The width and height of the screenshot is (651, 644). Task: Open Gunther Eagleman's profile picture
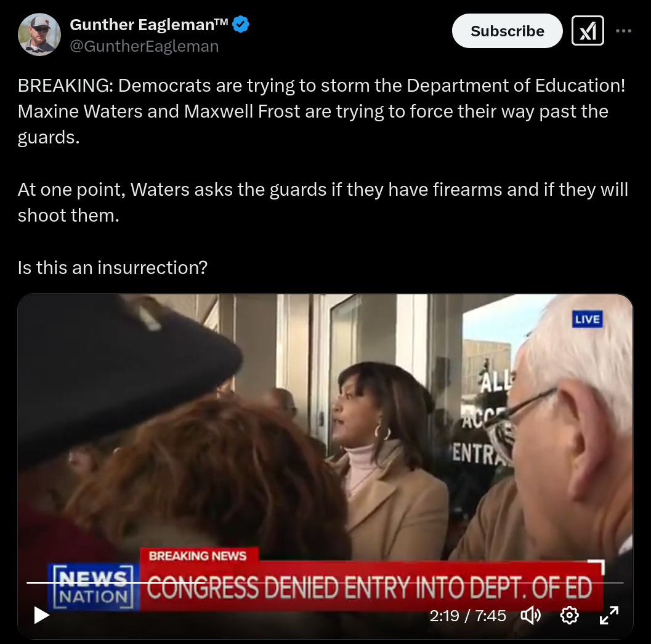[x=39, y=34]
